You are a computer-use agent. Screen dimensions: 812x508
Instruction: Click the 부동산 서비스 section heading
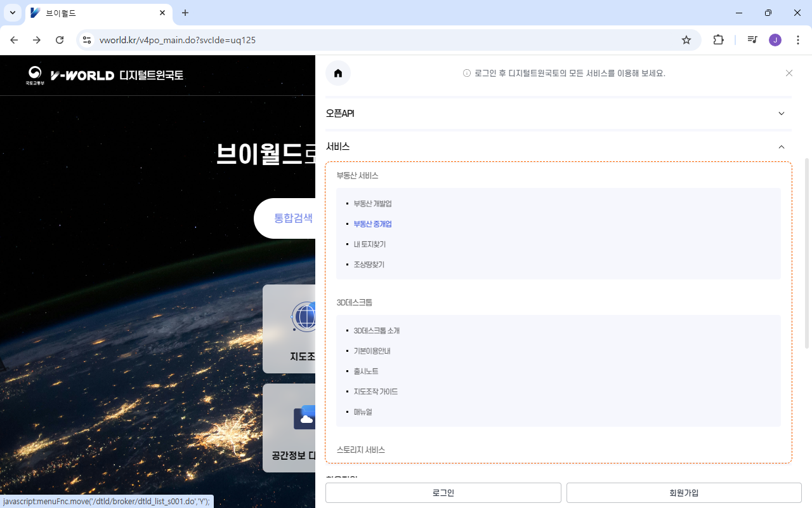click(x=357, y=175)
